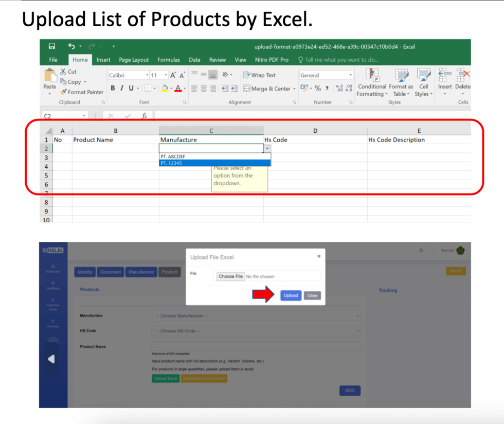Click the Tell me what you want search box
This screenshot has height=424, width=504.
(x=338, y=60)
